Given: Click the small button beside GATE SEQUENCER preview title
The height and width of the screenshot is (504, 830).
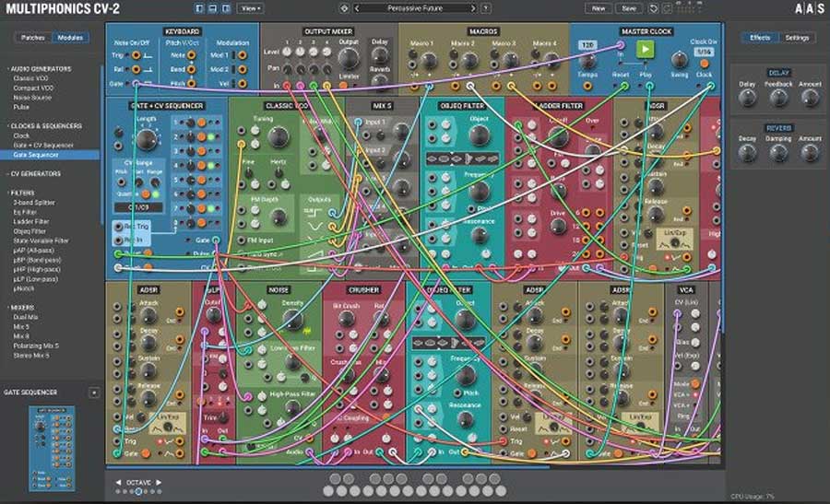Looking at the screenshot, I should pyautogui.click(x=94, y=393).
